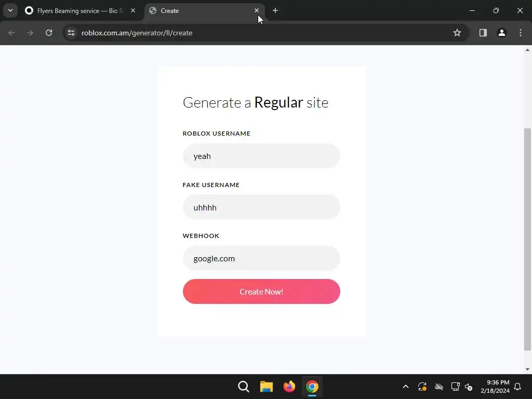Screen dimensions: 532x399
Task: Reload the current page
Action: [x=49, y=33]
